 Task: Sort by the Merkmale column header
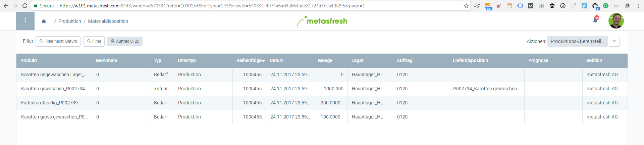[x=106, y=60]
